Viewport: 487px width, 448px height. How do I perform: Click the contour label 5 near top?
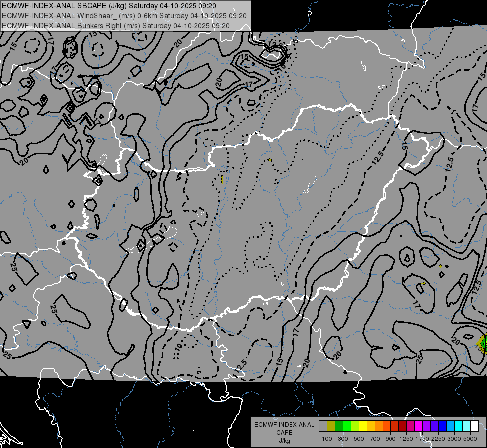[x=295, y=41]
